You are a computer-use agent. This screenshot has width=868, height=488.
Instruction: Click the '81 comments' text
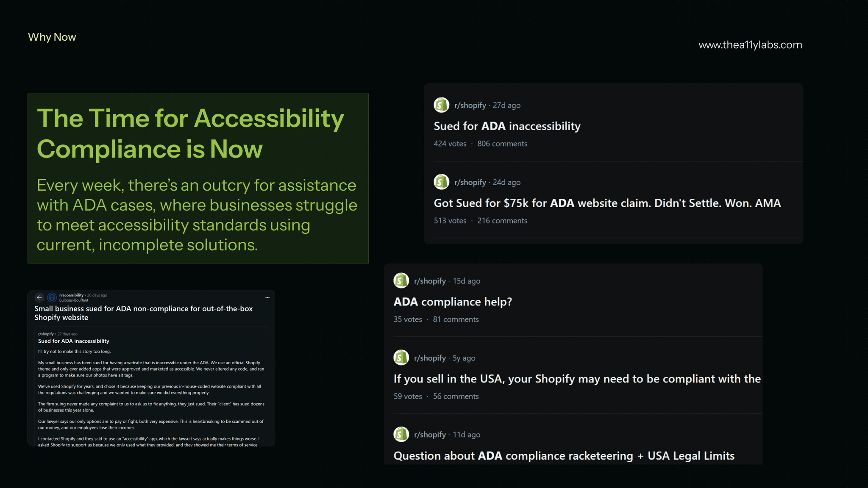(456, 319)
